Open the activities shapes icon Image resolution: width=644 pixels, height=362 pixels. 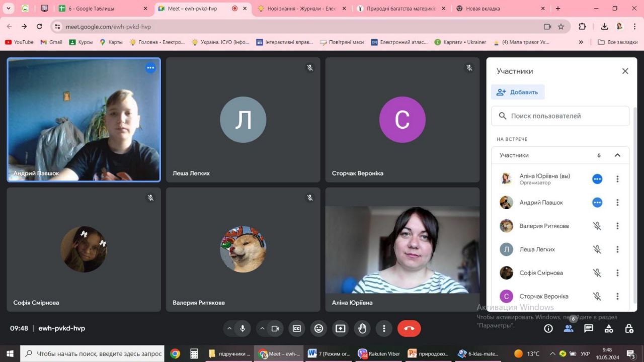click(x=609, y=328)
